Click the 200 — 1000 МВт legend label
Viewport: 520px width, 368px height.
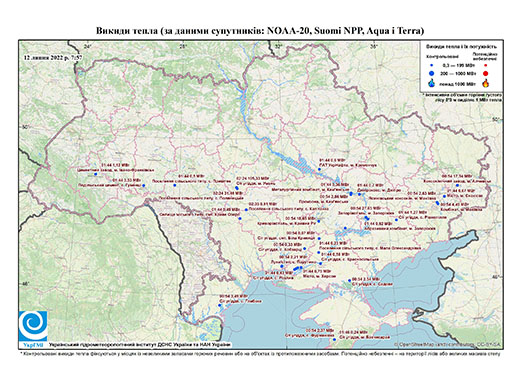tap(459, 74)
